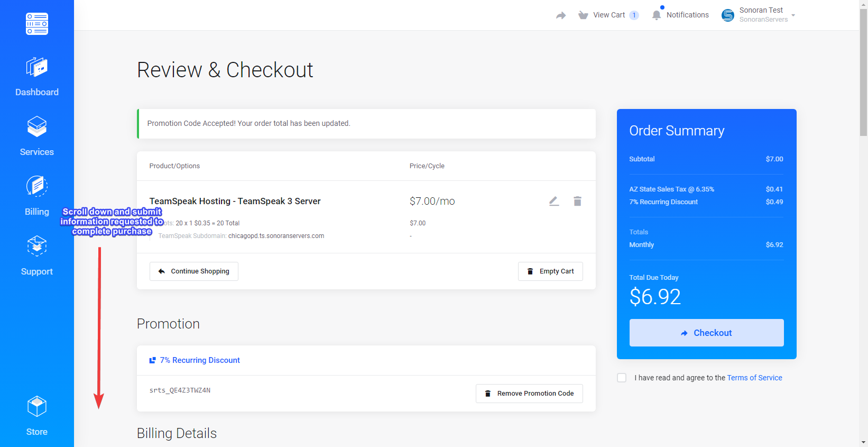Click the Subtotal label in Order Summary
The image size is (868, 447).
[642, 159]
